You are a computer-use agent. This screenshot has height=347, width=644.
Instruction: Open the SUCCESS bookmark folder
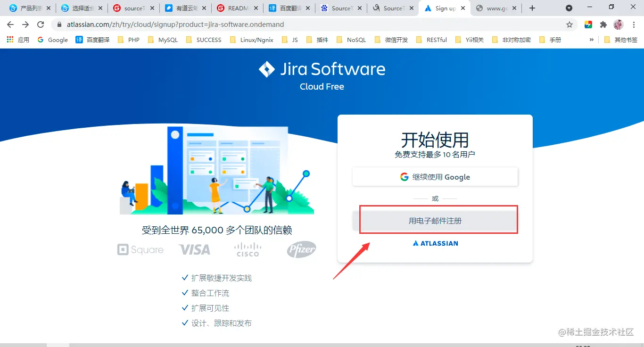[x=203, y=40]
